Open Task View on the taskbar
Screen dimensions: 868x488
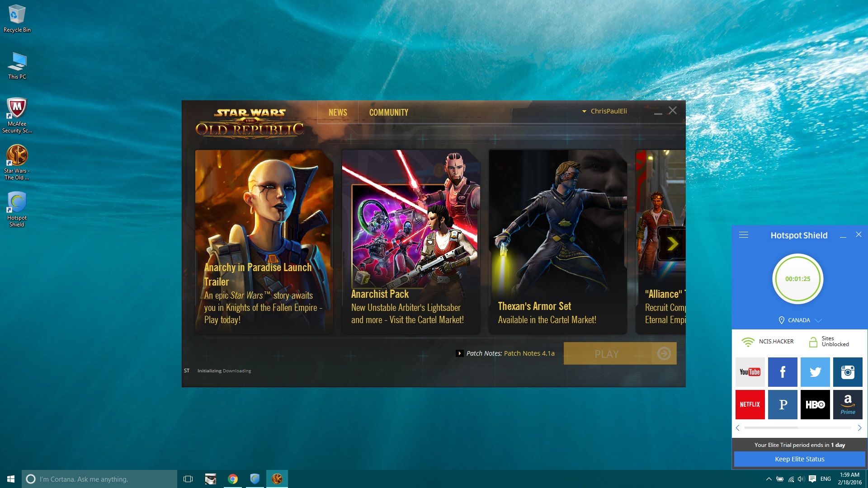click(188, 479)
